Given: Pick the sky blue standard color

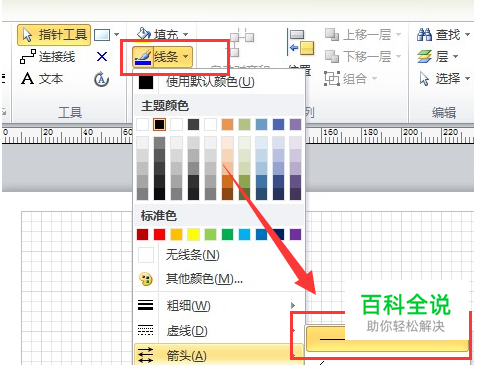Looking at the screenshot, I should pos(244,234).
